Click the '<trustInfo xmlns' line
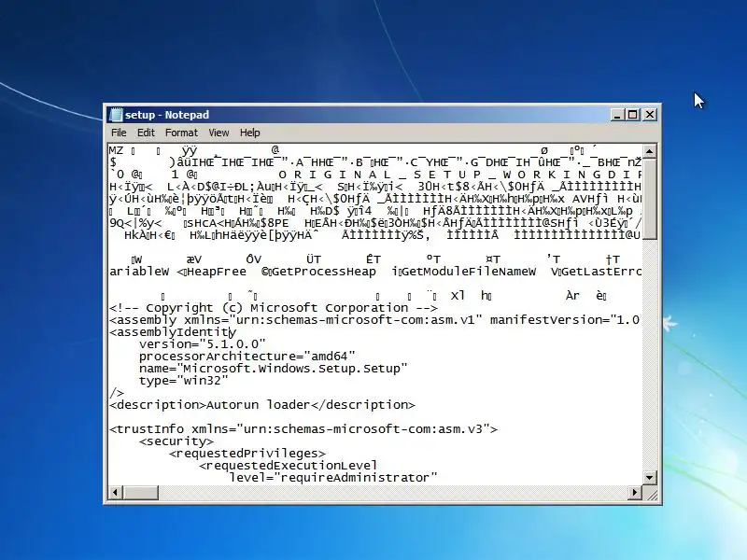The height and width of the screenshot is (560, 747). click(303, 429)
